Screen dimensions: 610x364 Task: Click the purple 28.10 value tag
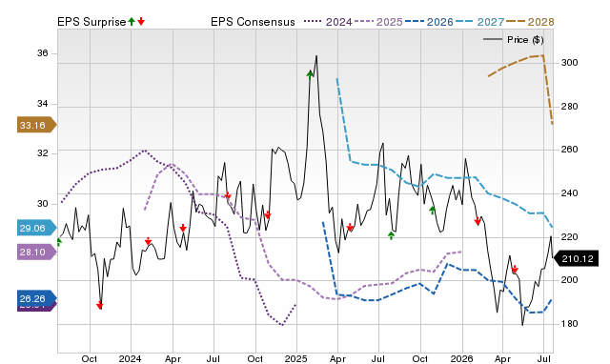tap(36, 252)
